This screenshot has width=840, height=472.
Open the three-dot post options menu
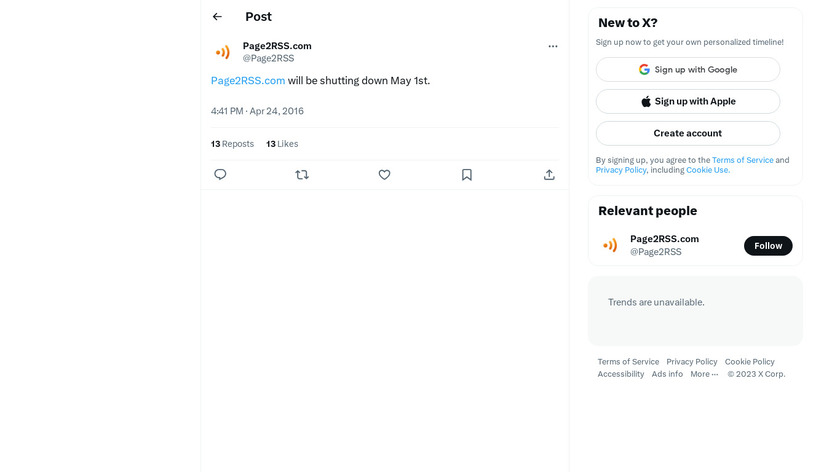pyautogui.click(x=553, y=46)
